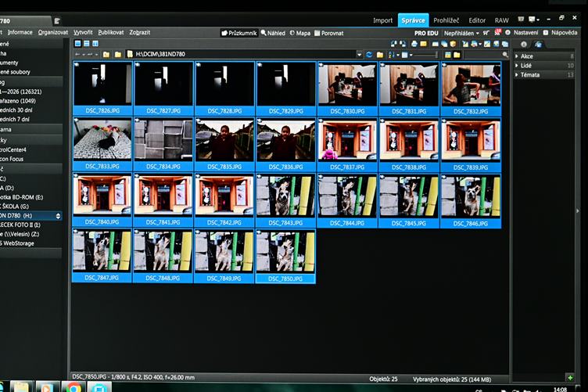Open Nastavení settings
Screen dimensions: 588x392
[x=521, y=33]
